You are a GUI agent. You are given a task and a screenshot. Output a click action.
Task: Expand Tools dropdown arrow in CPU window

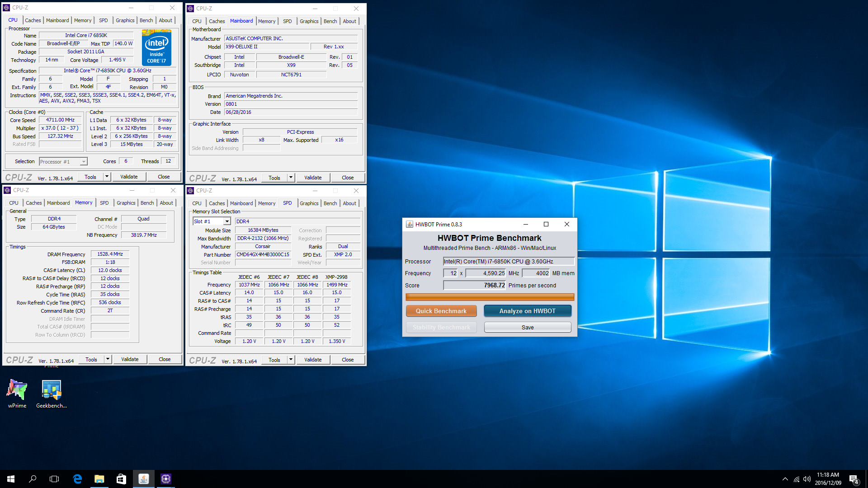click(x=107, y=177)
